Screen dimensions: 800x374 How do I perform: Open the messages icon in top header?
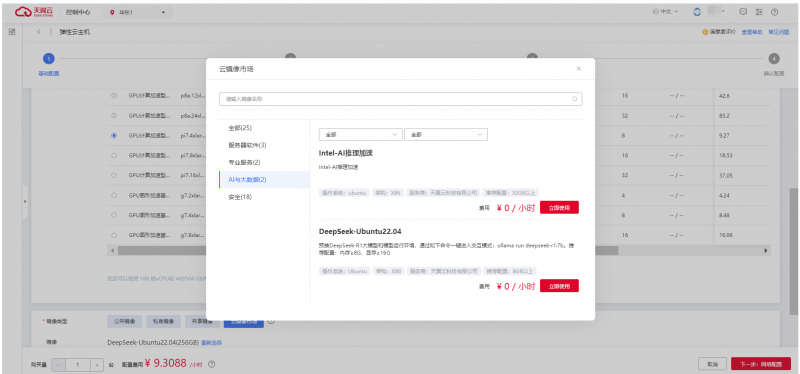click(743, 12)
